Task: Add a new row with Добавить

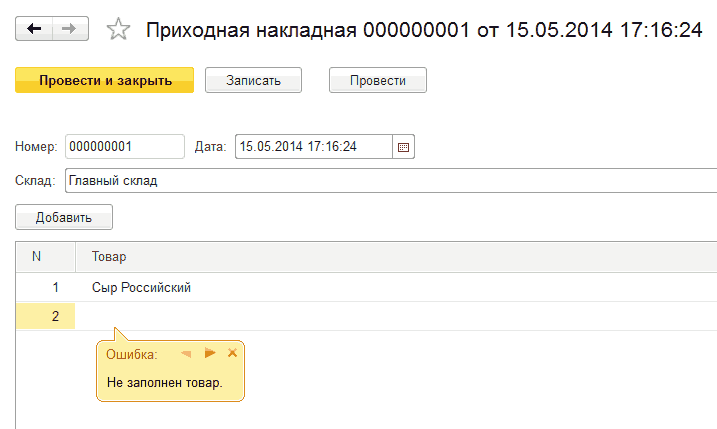Action: coord(64,217)
